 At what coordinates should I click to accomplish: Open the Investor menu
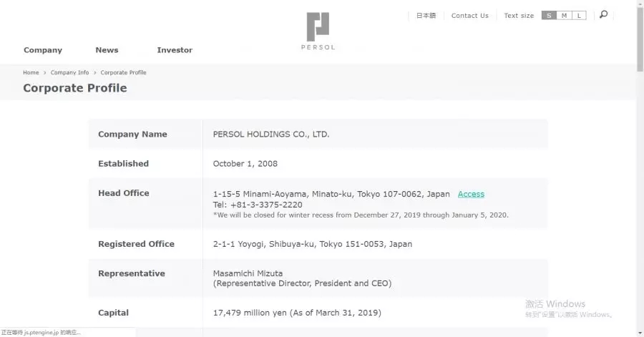175,50
